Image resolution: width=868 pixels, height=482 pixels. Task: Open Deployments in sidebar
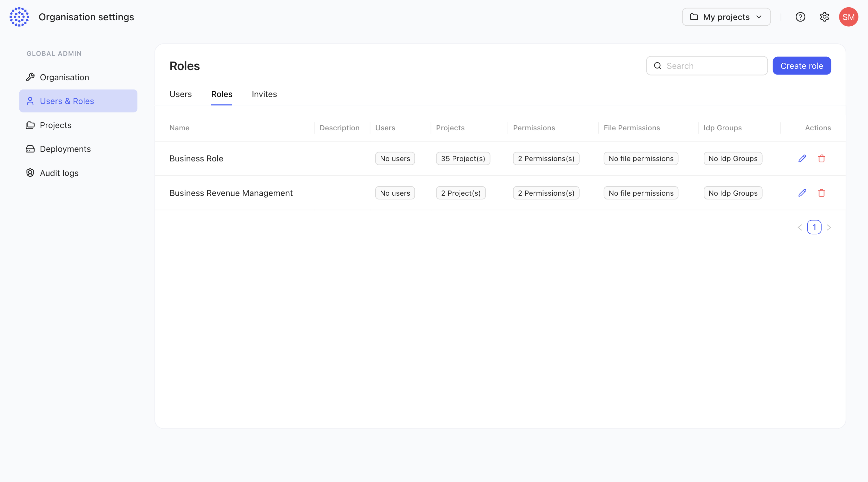[x=65, y=149]
